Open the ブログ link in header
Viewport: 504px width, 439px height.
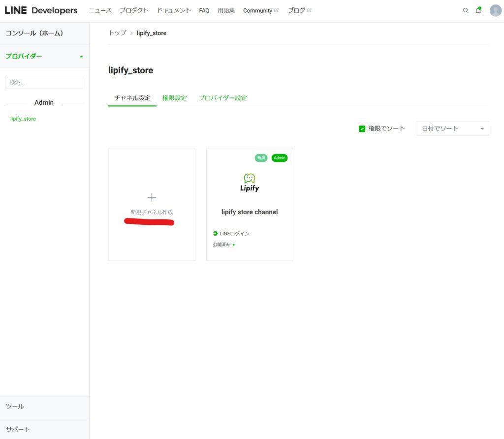point(296,10)
